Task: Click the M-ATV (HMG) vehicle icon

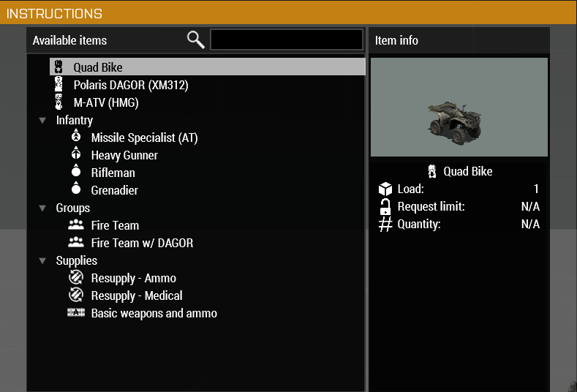Action: click(59, 102)
